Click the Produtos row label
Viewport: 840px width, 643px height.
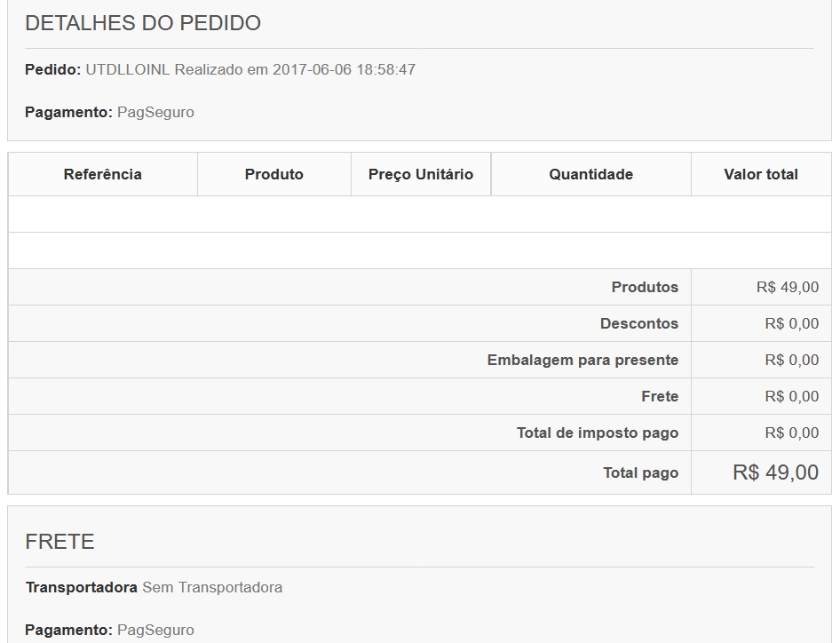point(645,287)
